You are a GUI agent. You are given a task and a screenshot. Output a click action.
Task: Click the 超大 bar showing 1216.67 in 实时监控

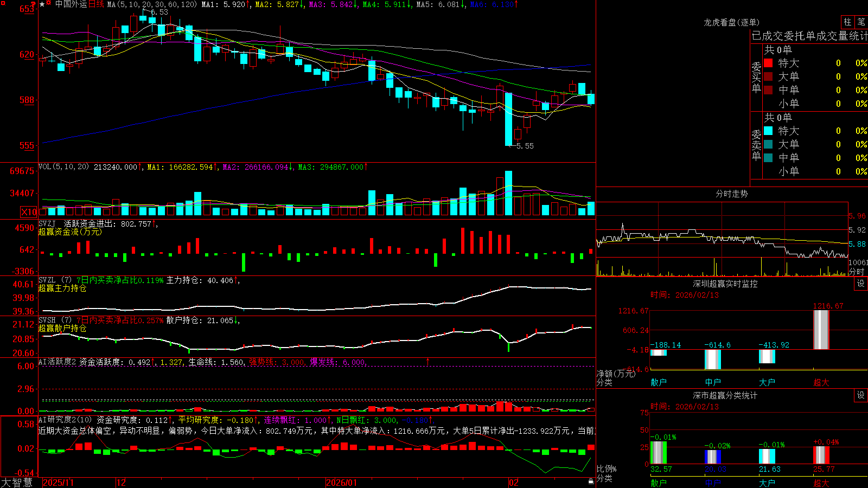(821, 330)
